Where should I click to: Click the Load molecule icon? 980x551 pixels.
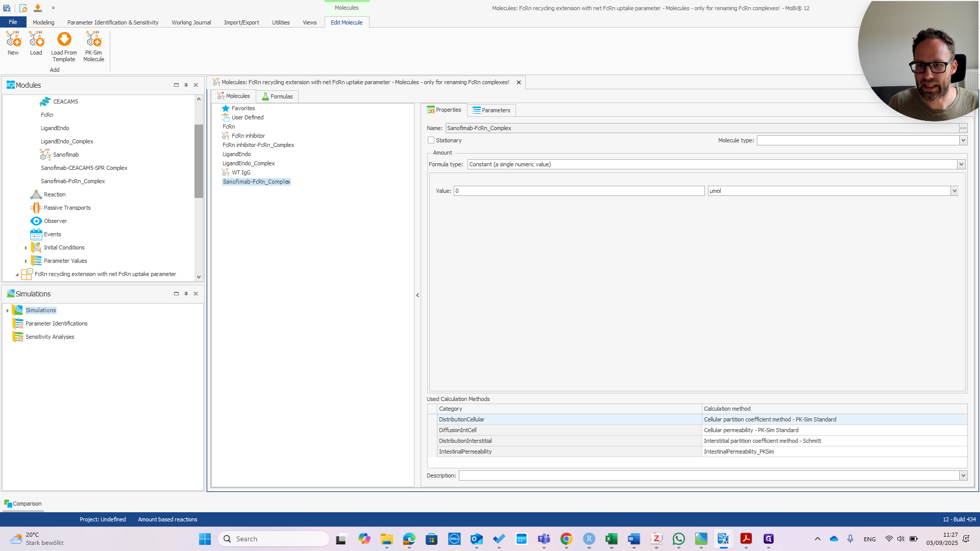pos(36,40)
